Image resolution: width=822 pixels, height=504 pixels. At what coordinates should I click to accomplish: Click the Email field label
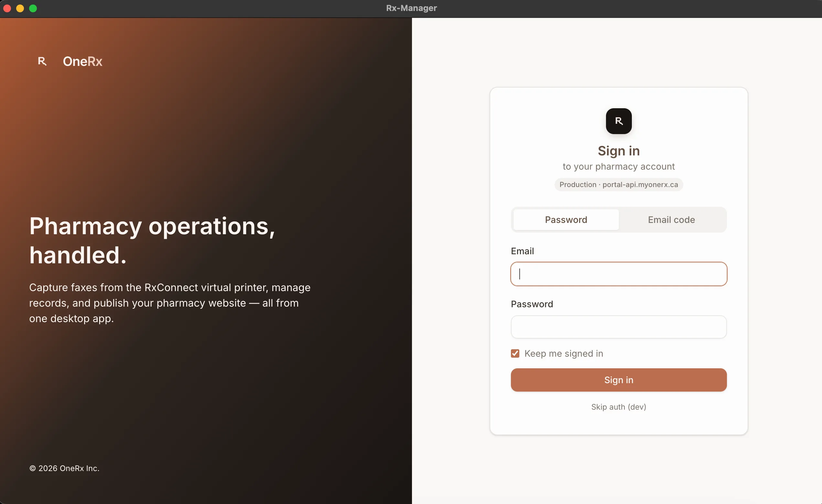(x=522, y=251)
